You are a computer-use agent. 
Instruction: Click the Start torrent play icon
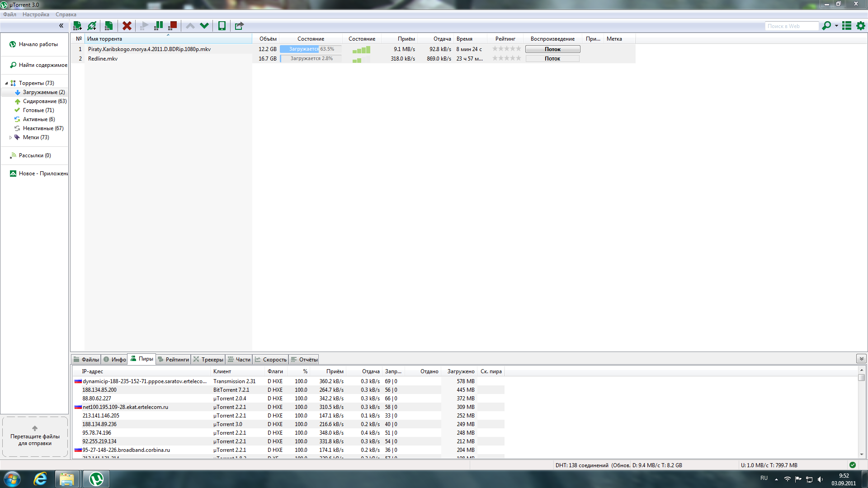[144, 26]
